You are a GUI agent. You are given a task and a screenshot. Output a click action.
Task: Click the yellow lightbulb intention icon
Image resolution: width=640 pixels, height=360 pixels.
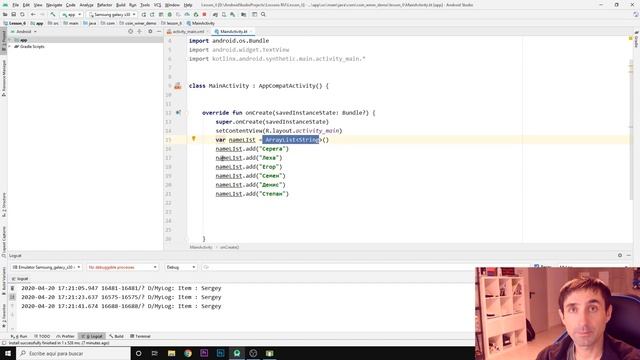(194, 139)
